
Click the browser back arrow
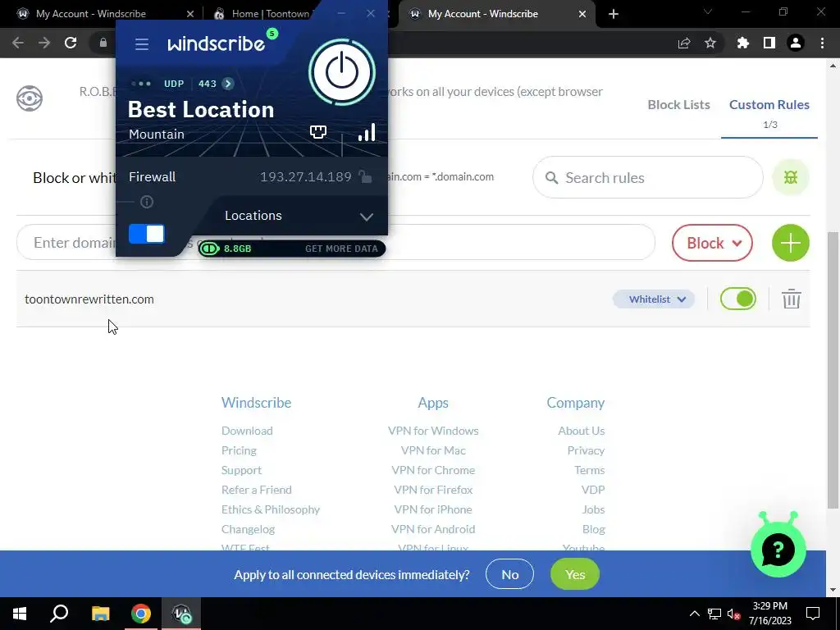tap(18, 43)
